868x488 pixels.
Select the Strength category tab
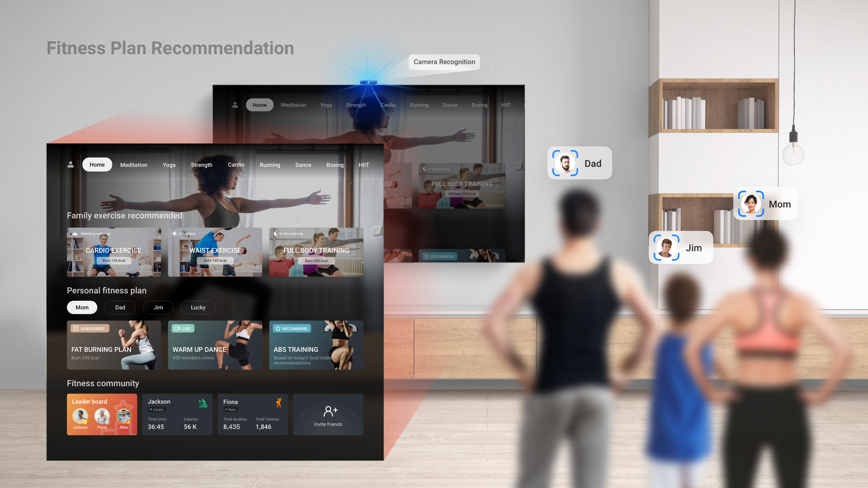coord(201,165)
